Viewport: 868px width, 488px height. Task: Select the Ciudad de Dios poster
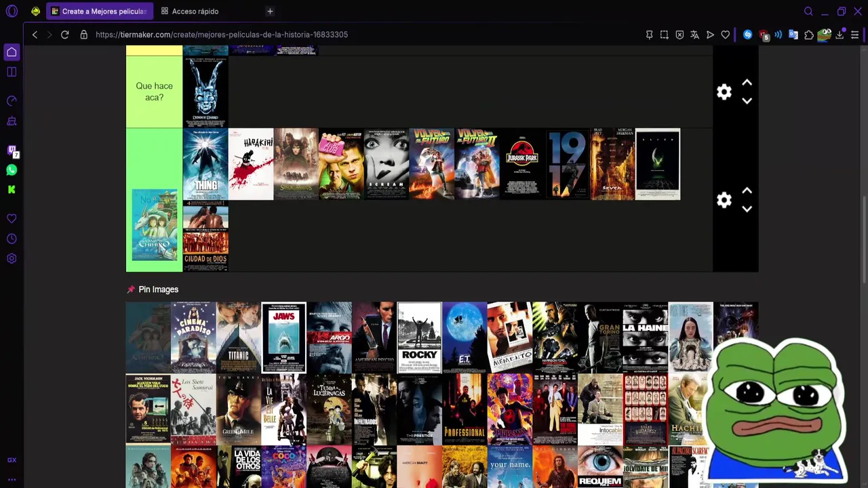[205, 236]
